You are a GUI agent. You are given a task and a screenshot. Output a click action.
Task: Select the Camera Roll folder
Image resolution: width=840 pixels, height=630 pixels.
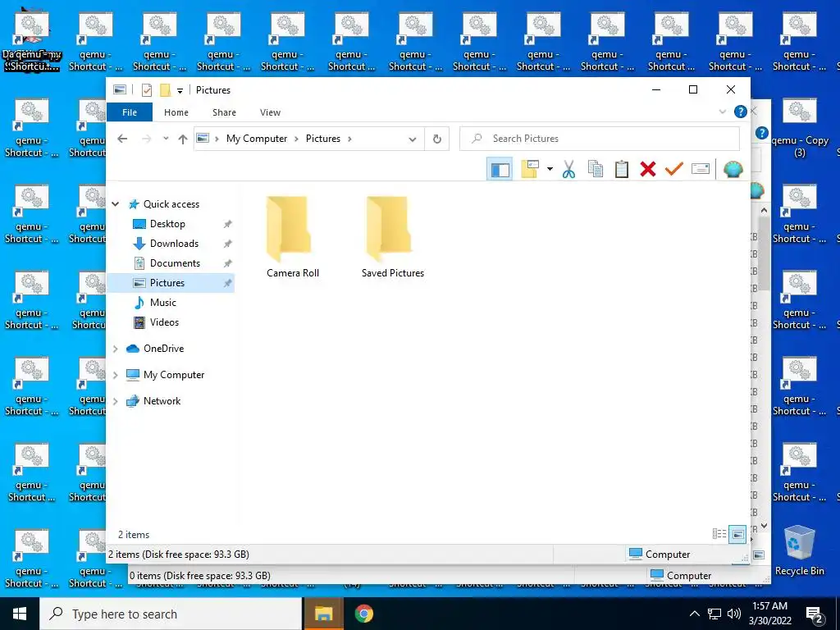click(x=293, y=237)
